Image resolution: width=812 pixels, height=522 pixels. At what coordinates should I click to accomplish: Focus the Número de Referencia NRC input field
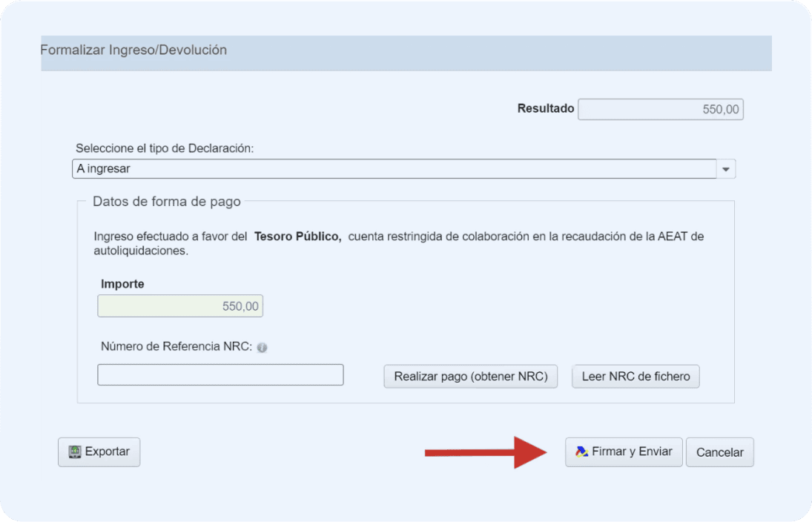220,375
